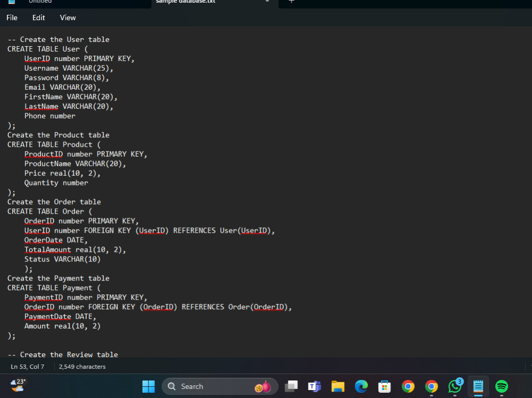The height and width of the screenshot is (398, 532).
Task: Click on line 'CREATE TABLE User ('
Action: pyautogui.click(x=47, y=49)
